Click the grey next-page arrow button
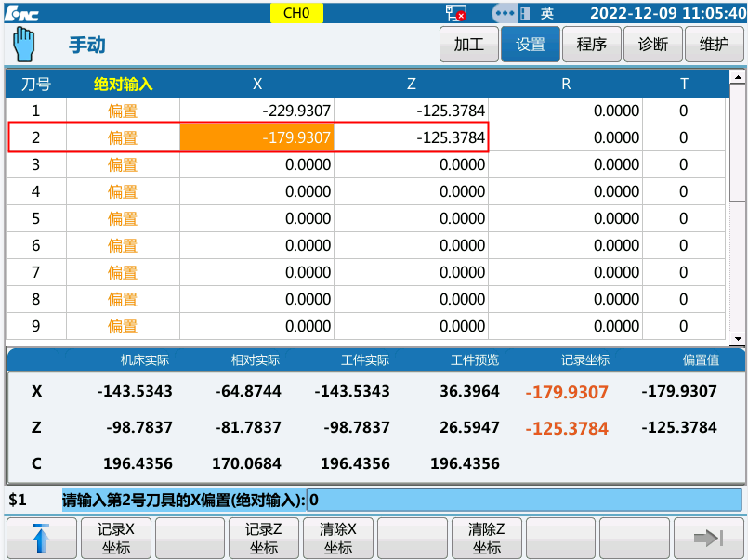748x560 pixels. coord(708,538)
